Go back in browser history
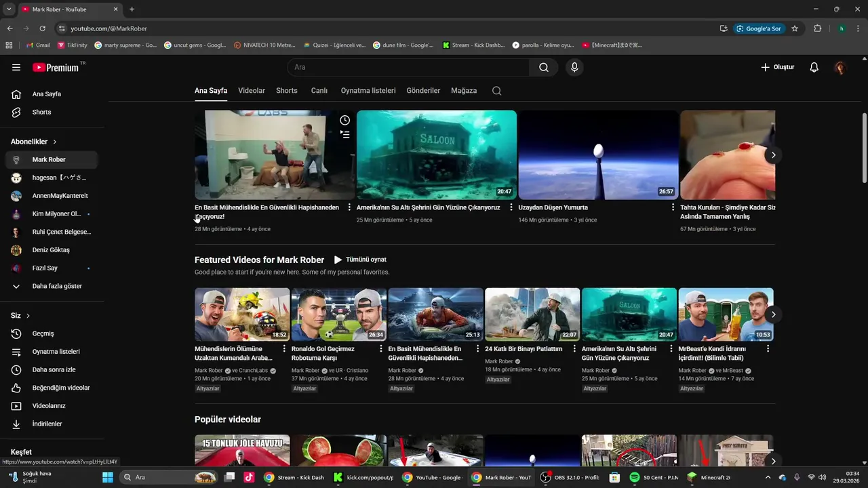This screenshot has height=488, width=868. click(x=9, y=28)
